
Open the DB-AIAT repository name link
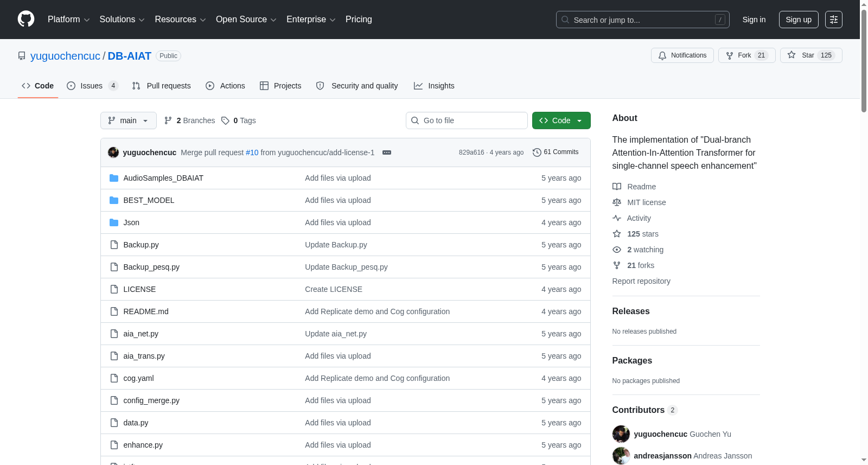(130, 56)
